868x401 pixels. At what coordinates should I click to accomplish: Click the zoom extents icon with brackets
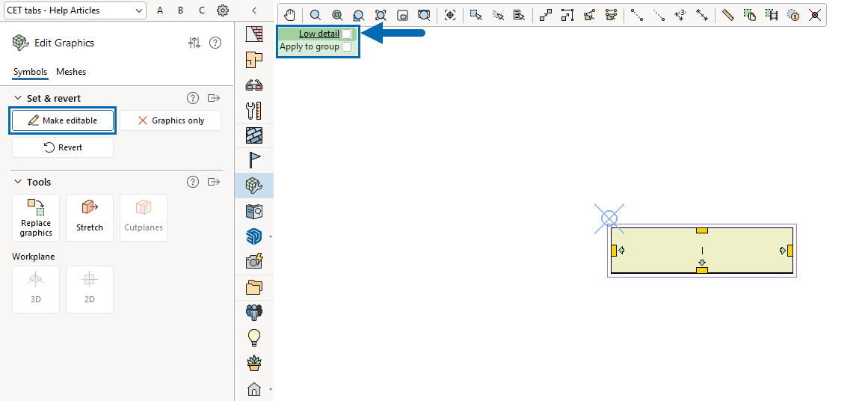point(381,15)
